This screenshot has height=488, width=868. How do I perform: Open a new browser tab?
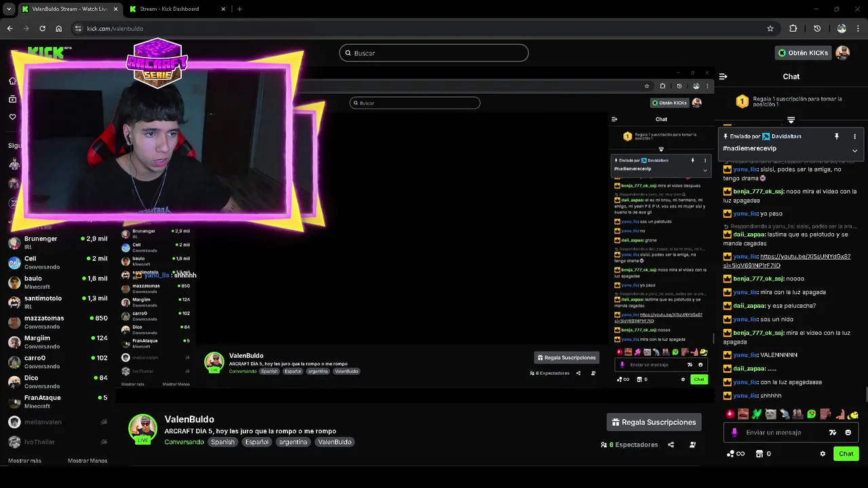pos(239,9)
